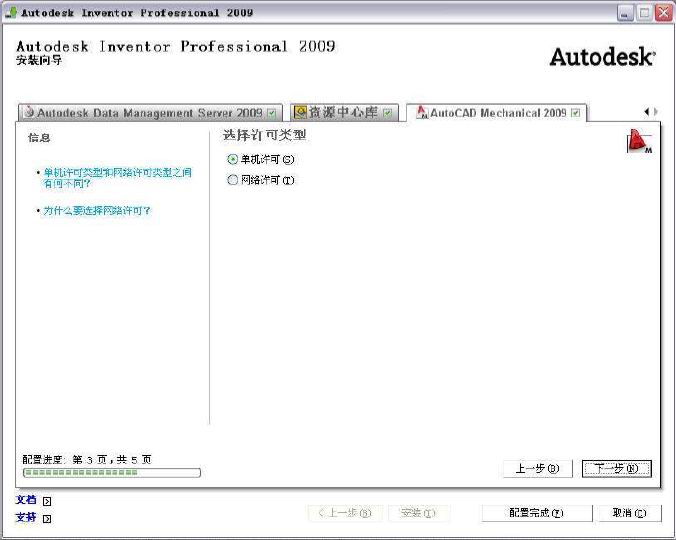Select the 单机许可(S) radio button

(x=232, y=159)
